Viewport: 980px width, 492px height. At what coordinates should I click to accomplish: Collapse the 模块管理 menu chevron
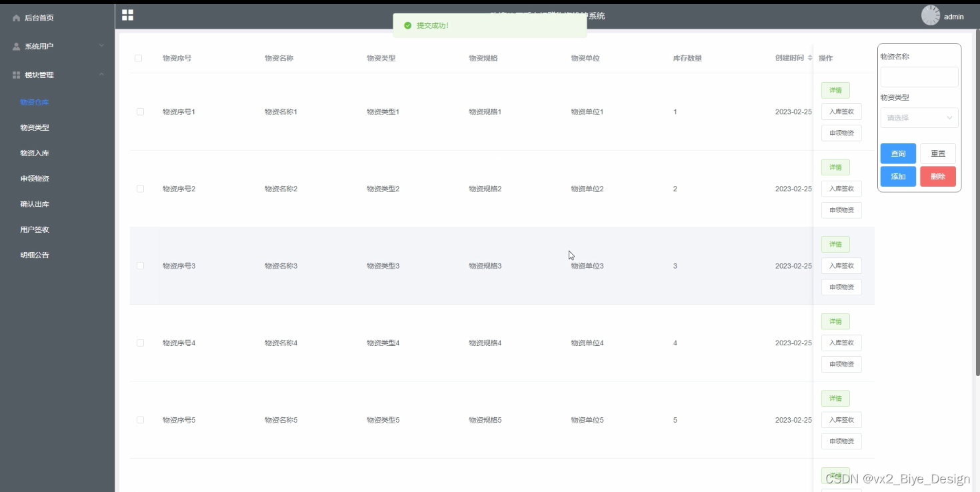tap(101, 74)
